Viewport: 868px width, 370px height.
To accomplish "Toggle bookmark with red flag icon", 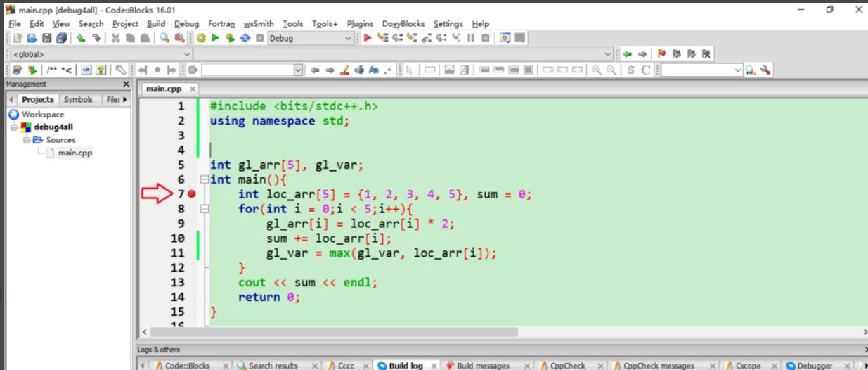I will coord(662,53).
